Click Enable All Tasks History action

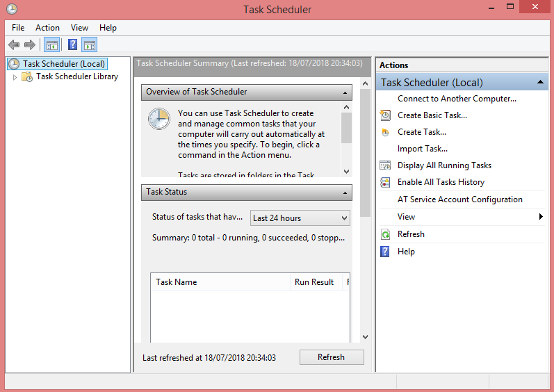tap(441, 182)
